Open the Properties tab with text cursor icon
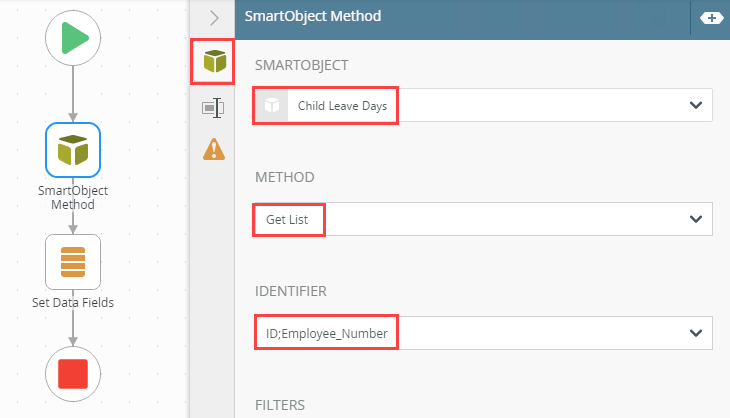Viewport: 730px width, 418px height. (213, 108)
